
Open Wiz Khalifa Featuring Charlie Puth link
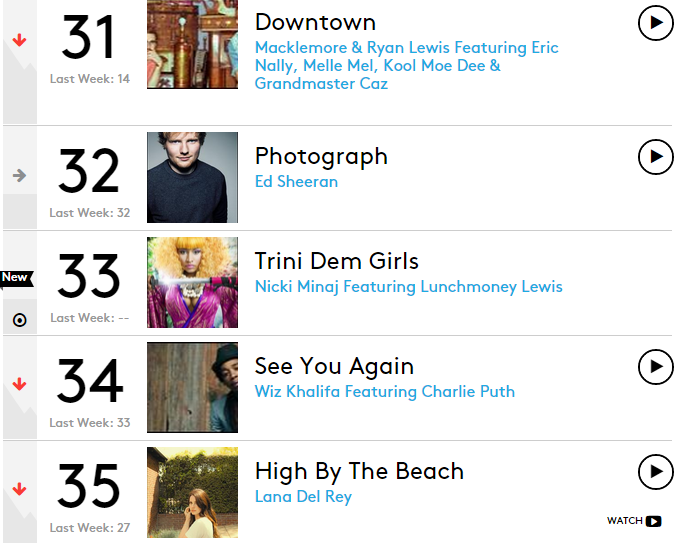click(384, 392)
